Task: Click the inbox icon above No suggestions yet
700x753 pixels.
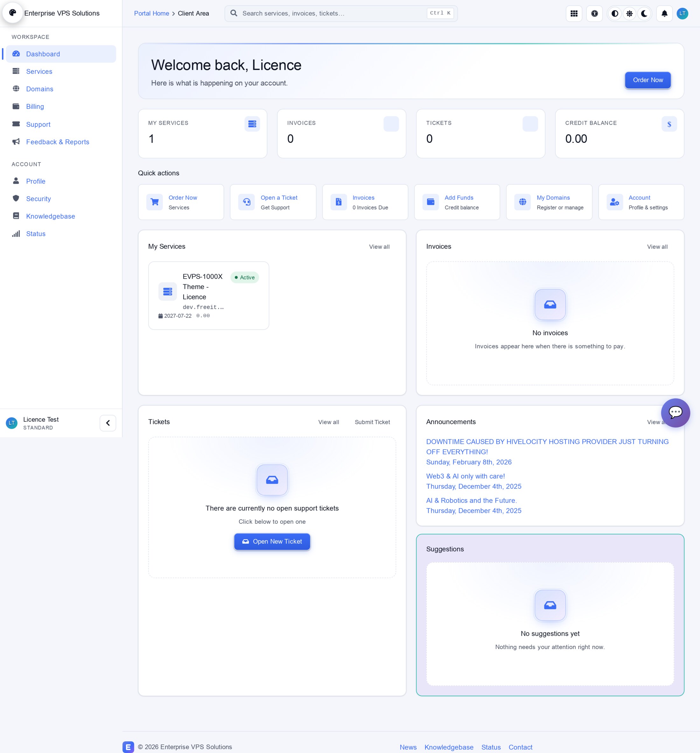Action: point(550,605)
